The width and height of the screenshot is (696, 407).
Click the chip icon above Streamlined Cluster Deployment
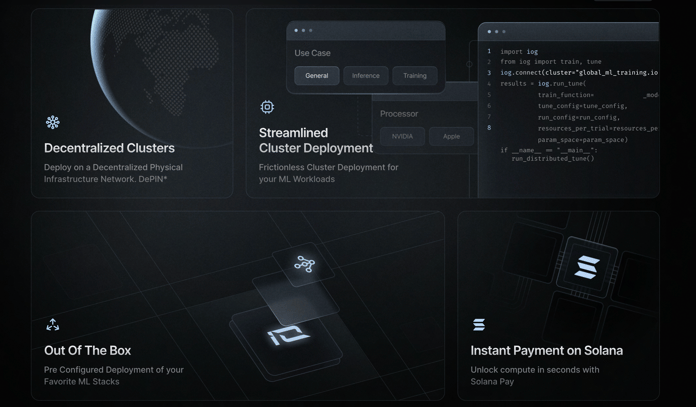point(267,107)
